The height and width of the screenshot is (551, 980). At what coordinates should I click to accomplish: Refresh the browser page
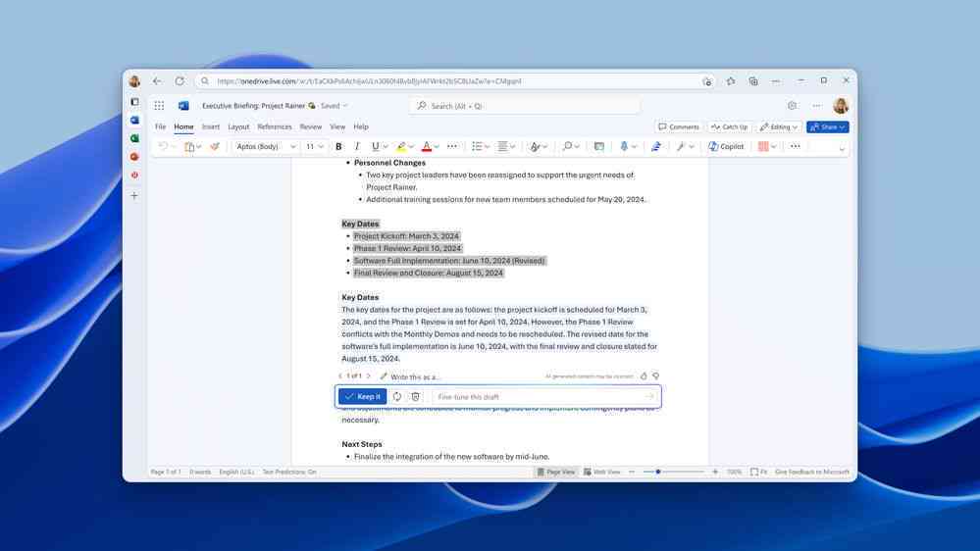tap(180, 81)
